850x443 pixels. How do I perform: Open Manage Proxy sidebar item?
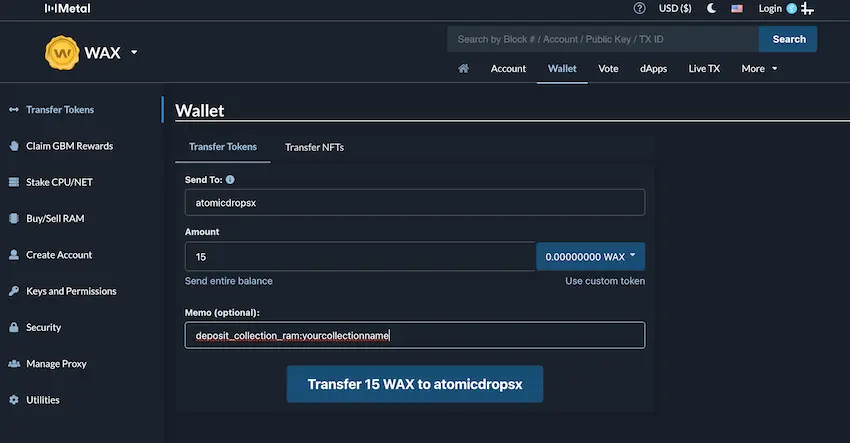[x=56, y=364]
